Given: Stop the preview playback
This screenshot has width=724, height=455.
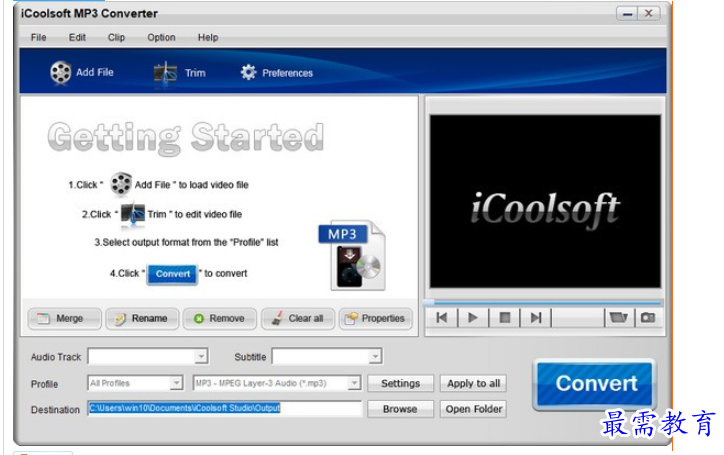Looking at the screenshot, I should [505, 318].
